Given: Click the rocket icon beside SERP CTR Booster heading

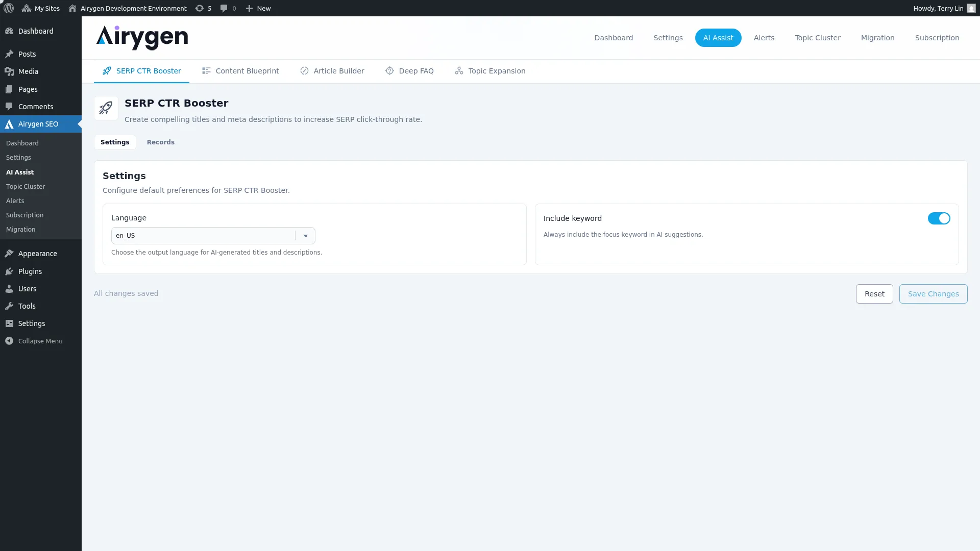Looking at the screenshot, I should (x=106, y=108).
